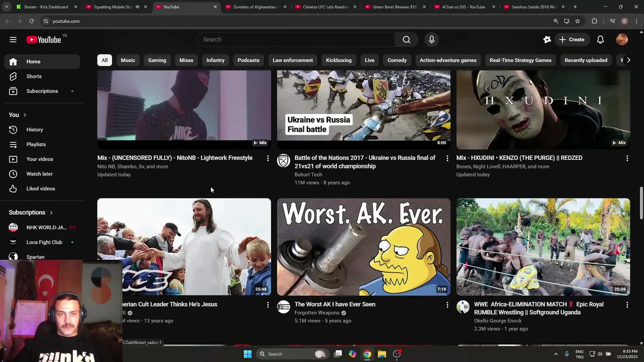Open Chrome extensions puzzle icon
Viewport: 644px width, 362px height.
[x=594, y=21]
